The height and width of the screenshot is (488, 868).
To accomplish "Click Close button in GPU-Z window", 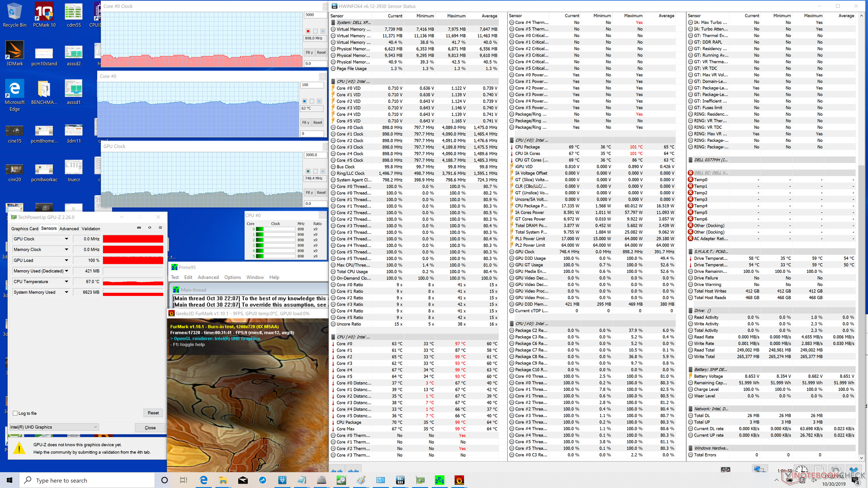I will [150, 427].
